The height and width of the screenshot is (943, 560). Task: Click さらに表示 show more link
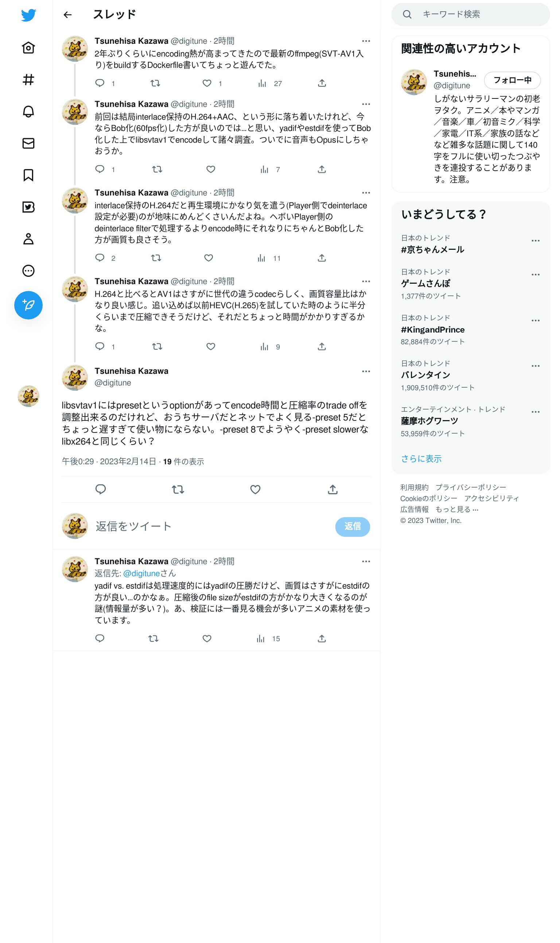coord(421,458)
